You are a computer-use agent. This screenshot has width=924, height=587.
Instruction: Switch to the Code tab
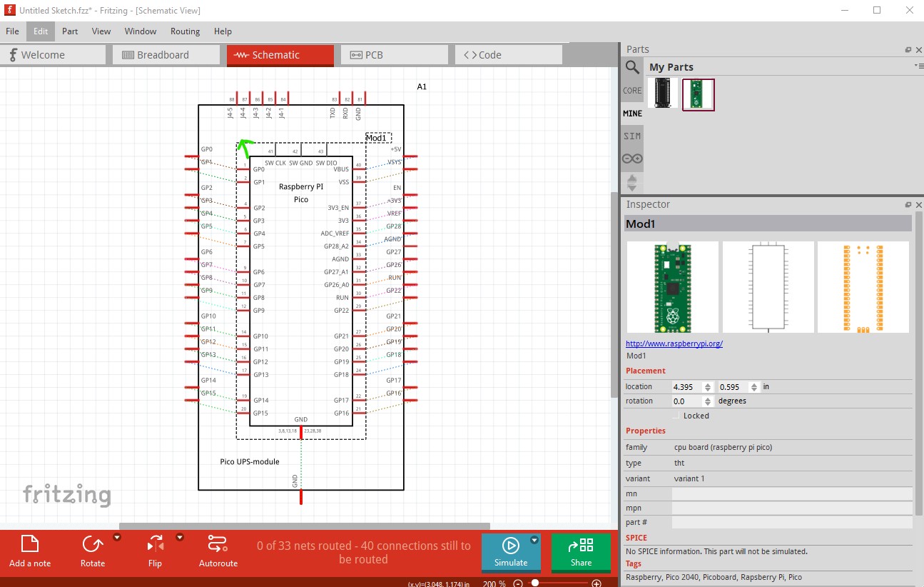coord(509,55)
